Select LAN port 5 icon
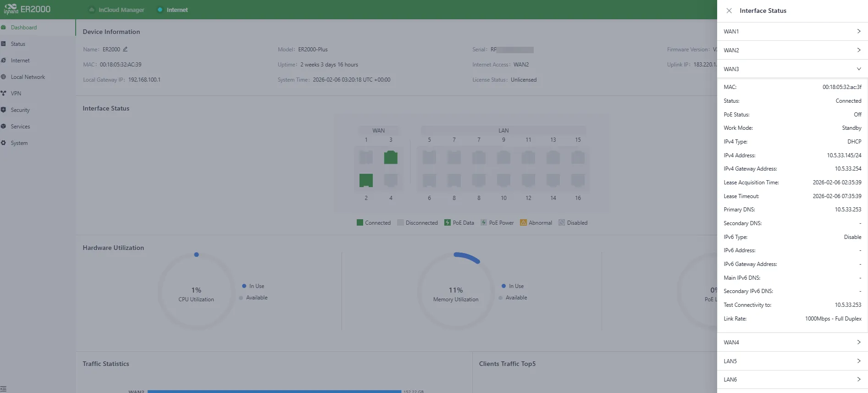 (429, 157)
